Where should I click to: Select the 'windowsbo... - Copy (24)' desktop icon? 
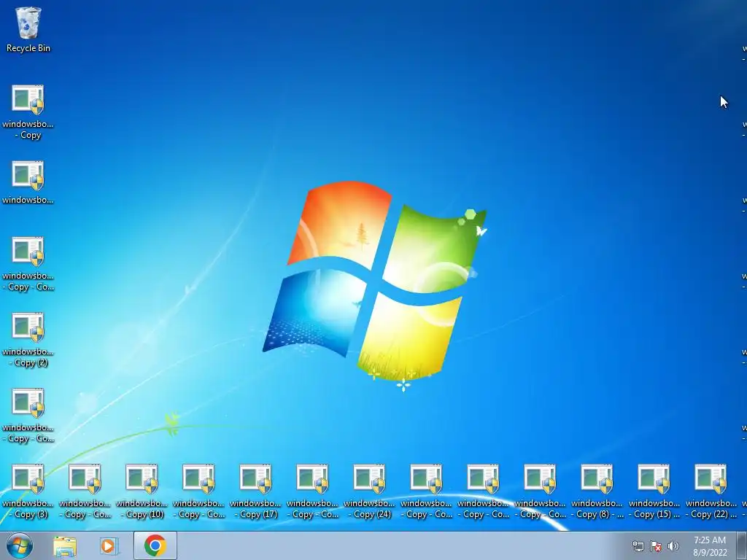point(369,491)
